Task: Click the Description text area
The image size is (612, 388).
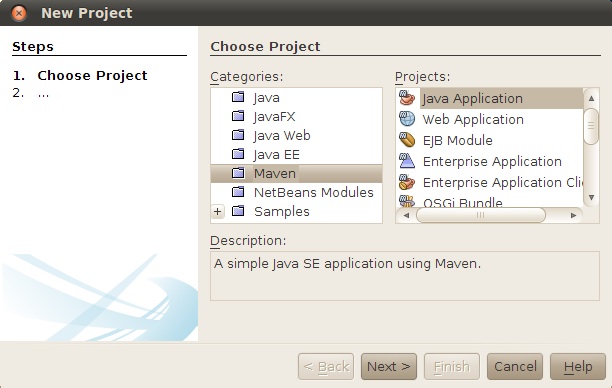Action: [405, 276]
